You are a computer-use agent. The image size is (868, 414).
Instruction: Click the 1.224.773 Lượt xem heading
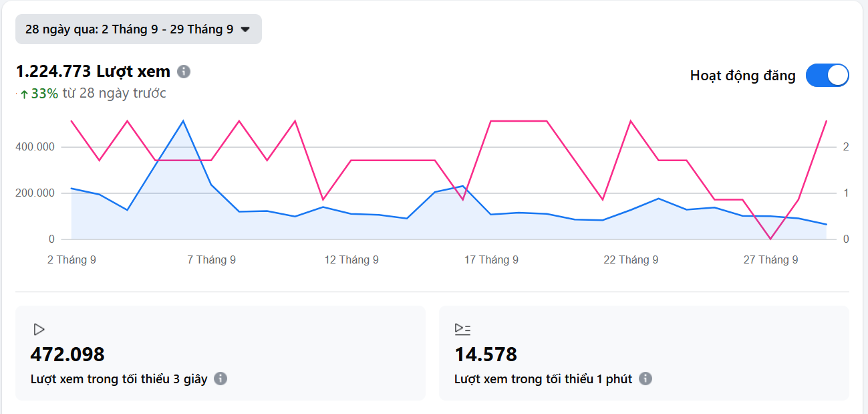[x=93, y=72]
